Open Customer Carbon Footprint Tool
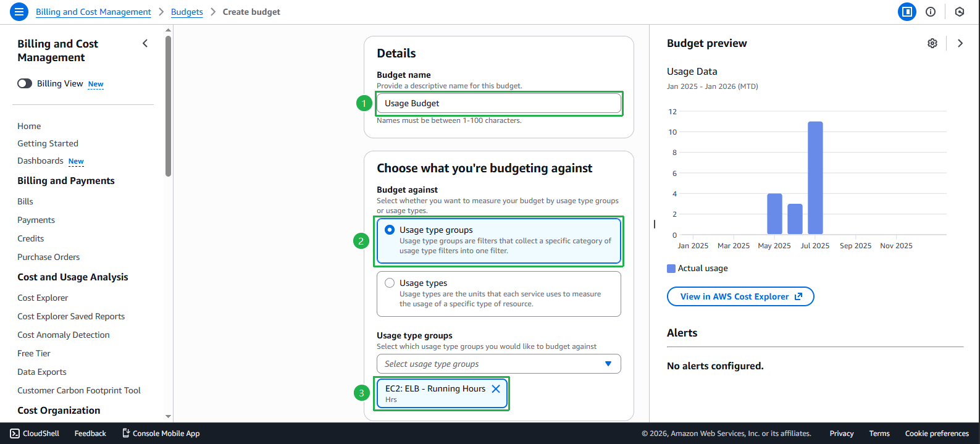 click(x=79, y=390)
